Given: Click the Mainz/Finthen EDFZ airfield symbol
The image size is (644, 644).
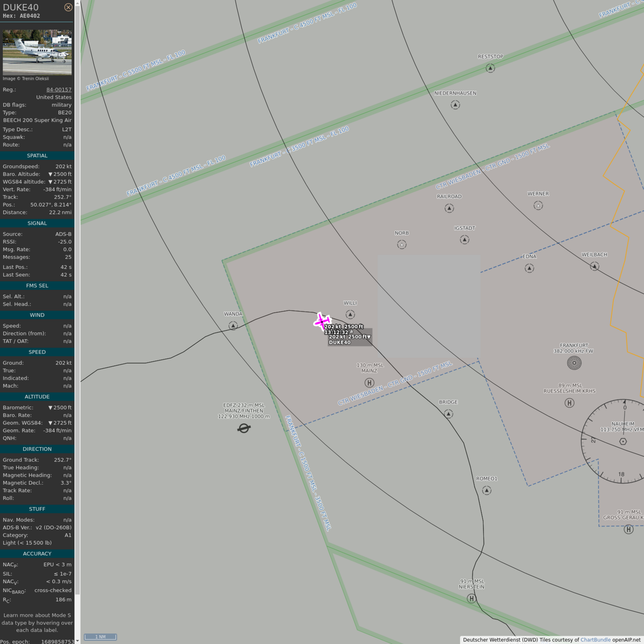Looking at the screenshot, I should click(x=244, y=428).
